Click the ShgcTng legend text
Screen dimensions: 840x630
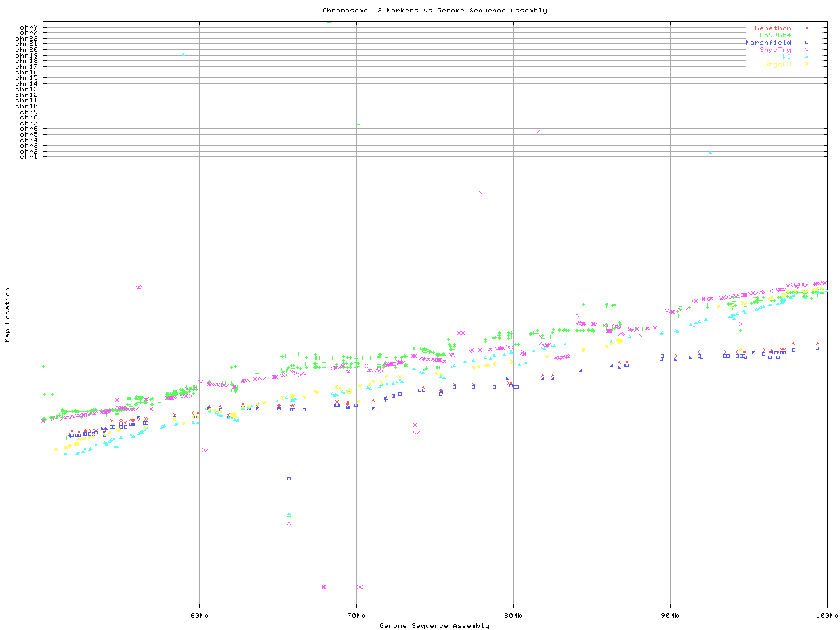775,50
